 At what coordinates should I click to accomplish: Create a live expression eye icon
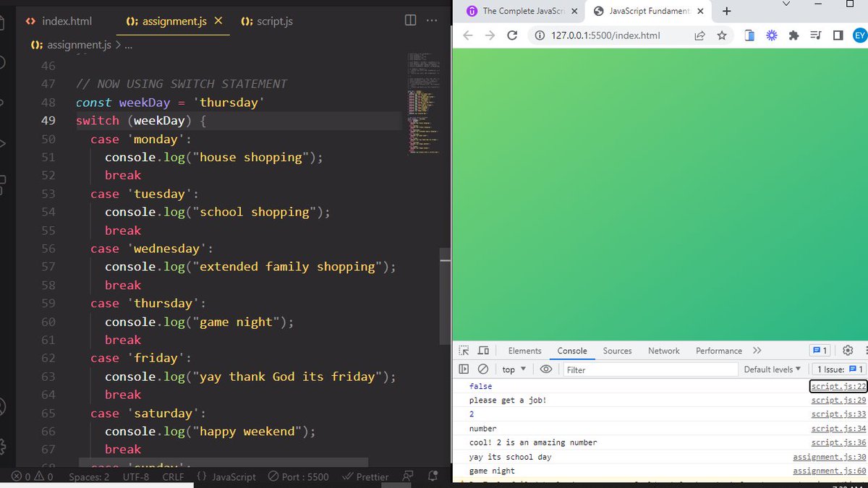pos(546,369)
